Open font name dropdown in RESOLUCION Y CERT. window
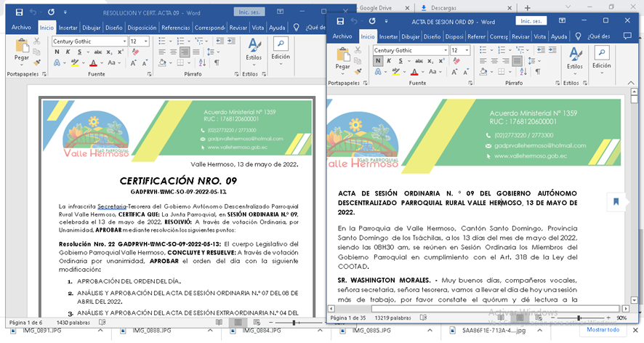 click(124, 41)
